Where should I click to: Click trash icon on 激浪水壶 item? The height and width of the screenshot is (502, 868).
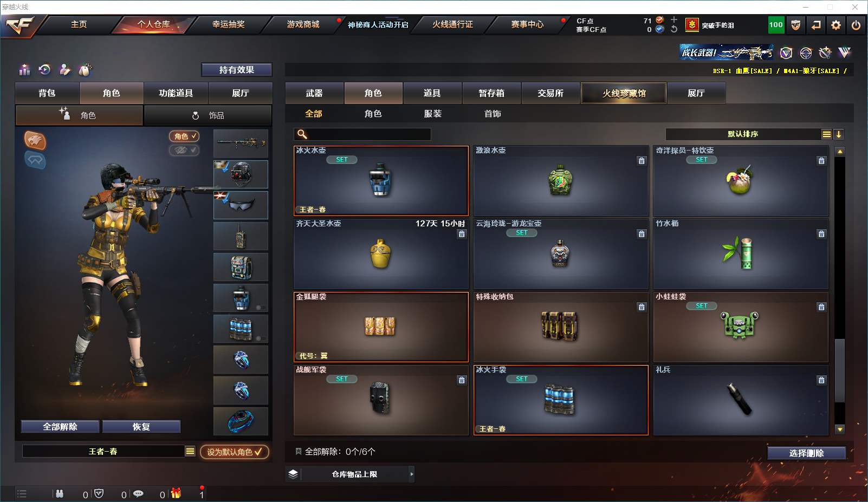(x=642, y=161)
